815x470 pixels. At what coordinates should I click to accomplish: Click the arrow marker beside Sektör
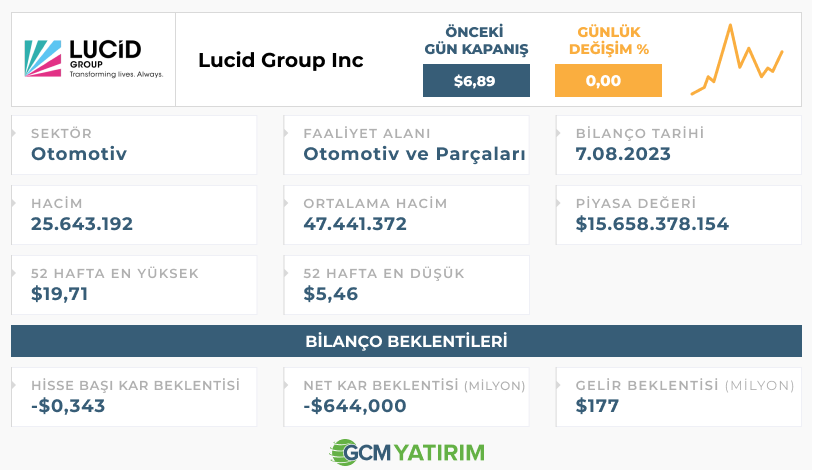(14, 133)
